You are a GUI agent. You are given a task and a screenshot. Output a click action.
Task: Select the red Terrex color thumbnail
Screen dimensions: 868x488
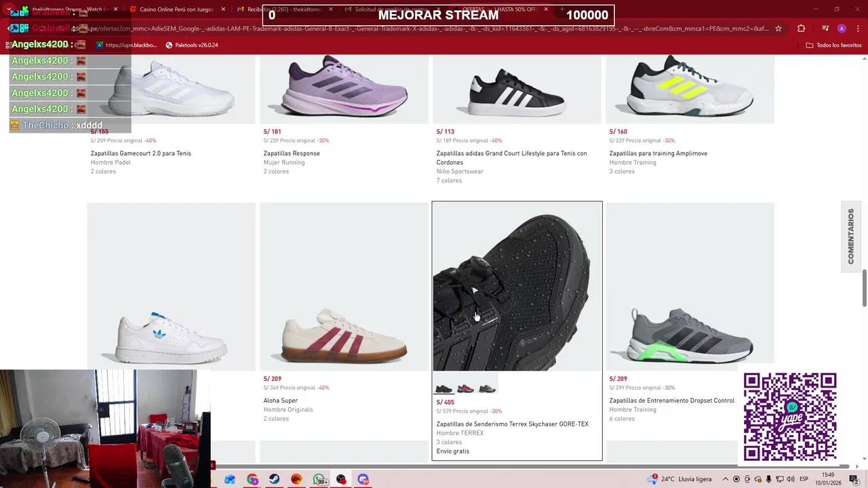[x=465, y=388]
